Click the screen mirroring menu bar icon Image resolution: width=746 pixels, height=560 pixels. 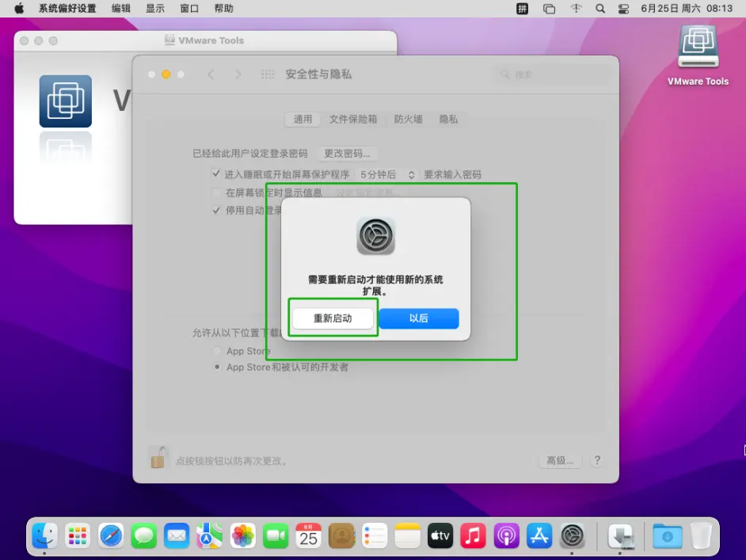tap(549, 9)
